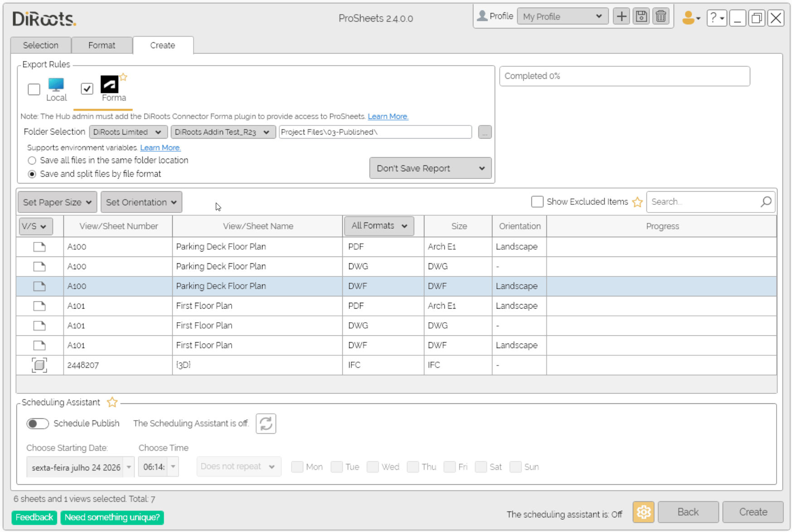Tick the Mon weekday checkbox
Viewport: 792px width, 532px height.
(297, 467)
